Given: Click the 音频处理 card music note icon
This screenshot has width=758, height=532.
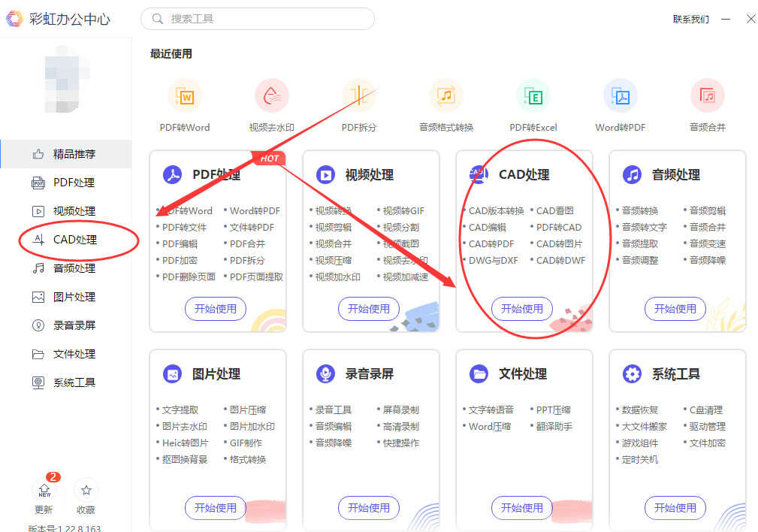Looking at the screenshot, I should (632, 174).
